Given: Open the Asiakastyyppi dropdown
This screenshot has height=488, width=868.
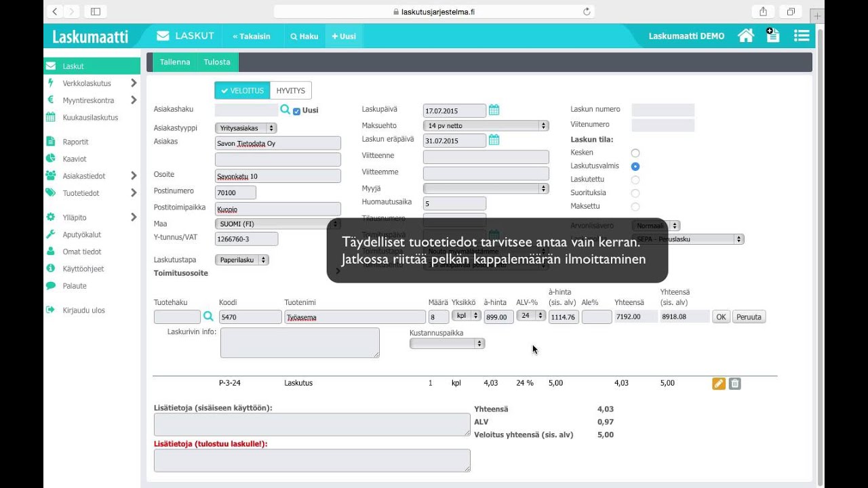Looking at the screenshot, I should click(246, 128).
